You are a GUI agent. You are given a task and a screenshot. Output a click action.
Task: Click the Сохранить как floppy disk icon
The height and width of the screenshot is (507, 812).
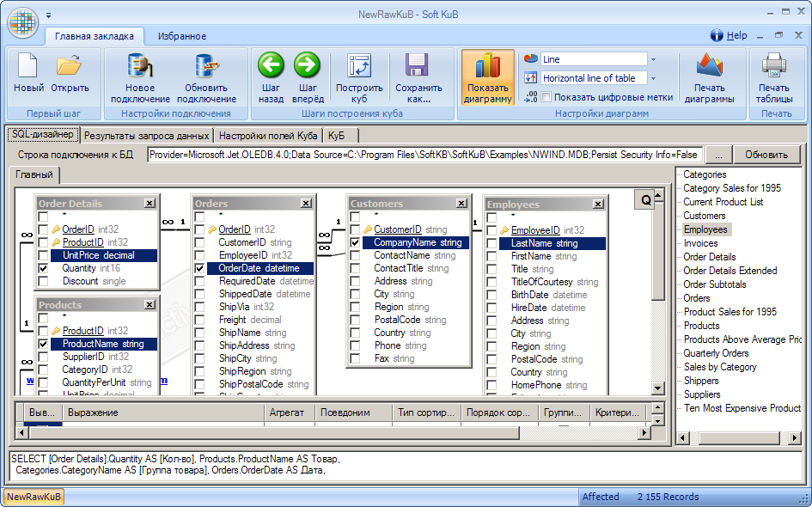(x=418, y=67)
